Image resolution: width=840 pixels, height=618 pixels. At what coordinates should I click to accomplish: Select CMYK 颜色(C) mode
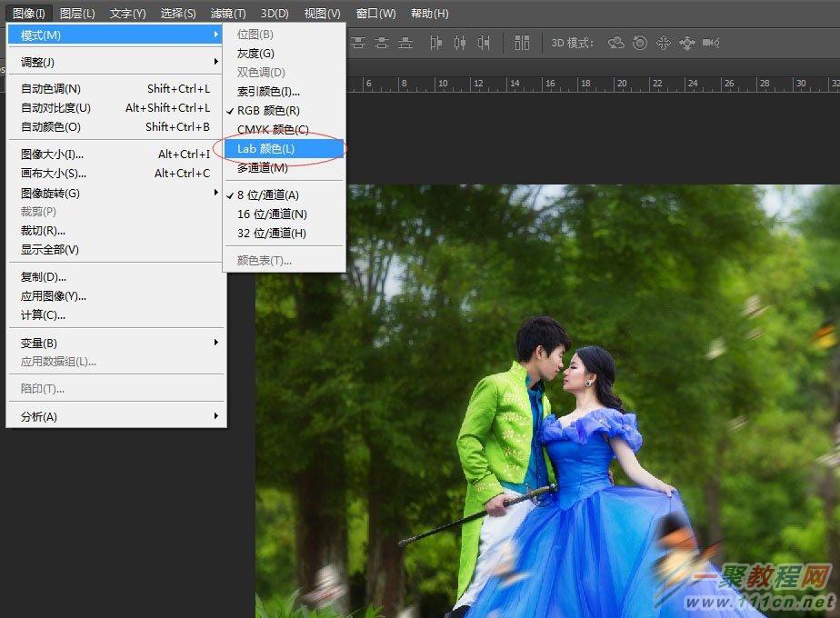coord(284,130)
